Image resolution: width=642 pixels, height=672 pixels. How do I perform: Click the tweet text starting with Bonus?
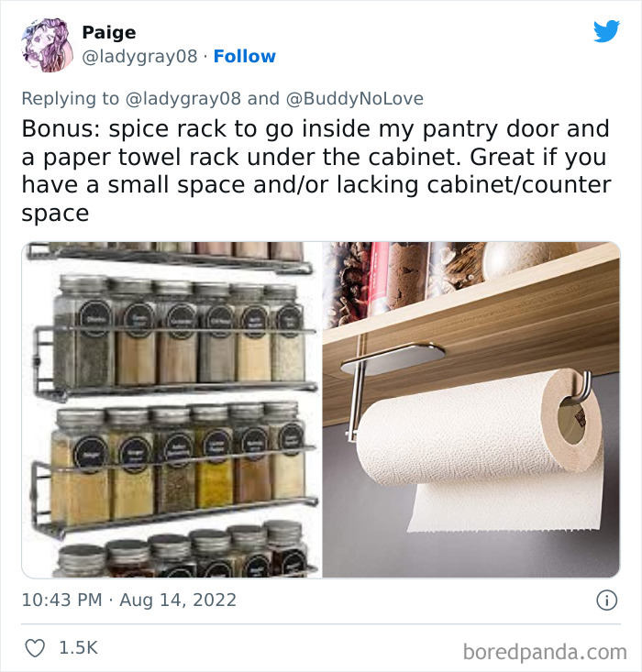click(x=316, y=171)
